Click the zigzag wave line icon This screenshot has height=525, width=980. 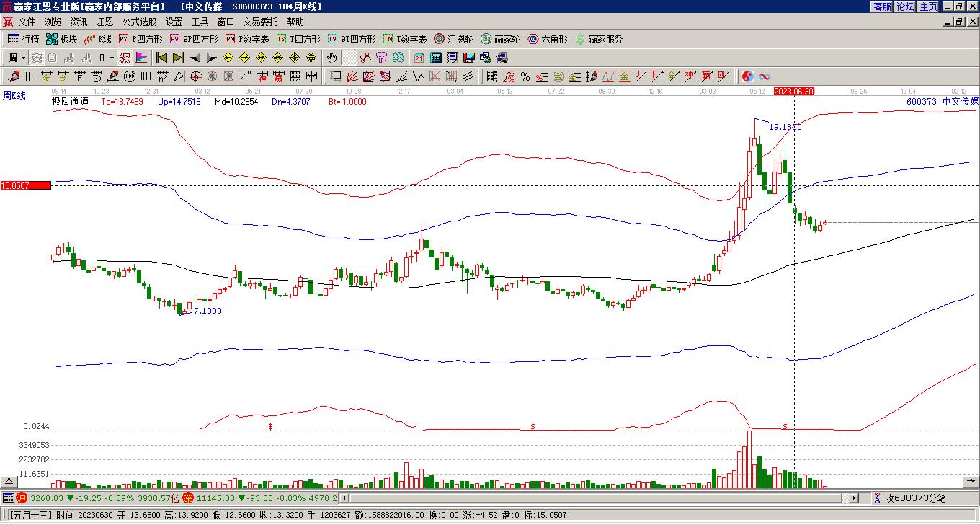click(x=365, y=58)
